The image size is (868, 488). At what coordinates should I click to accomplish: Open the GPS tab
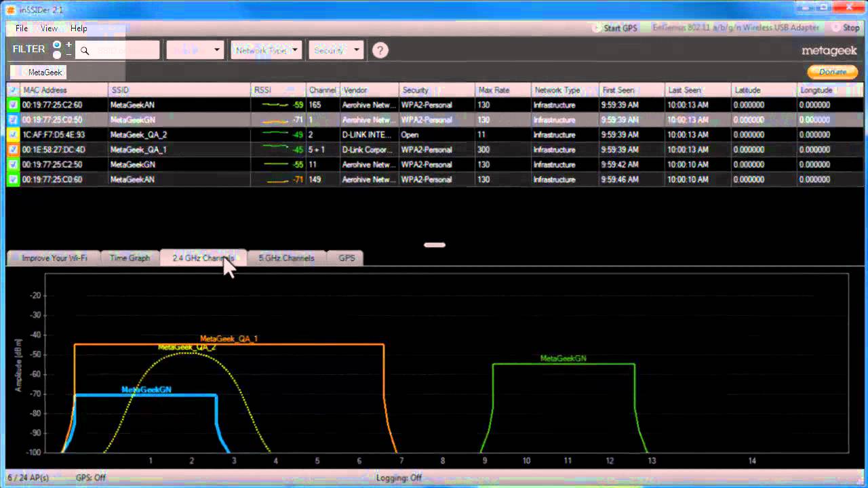pyautogui.click(x=347, y=258)
